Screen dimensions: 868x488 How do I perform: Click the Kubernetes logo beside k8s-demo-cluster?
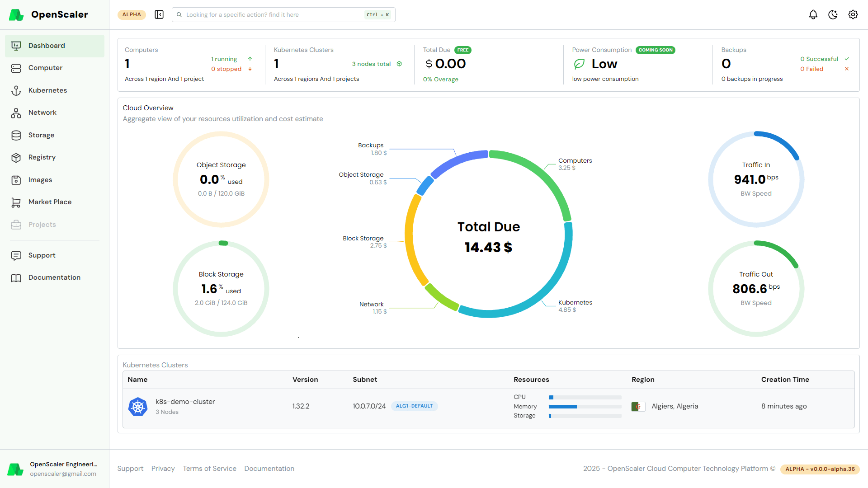pos(137,406)
